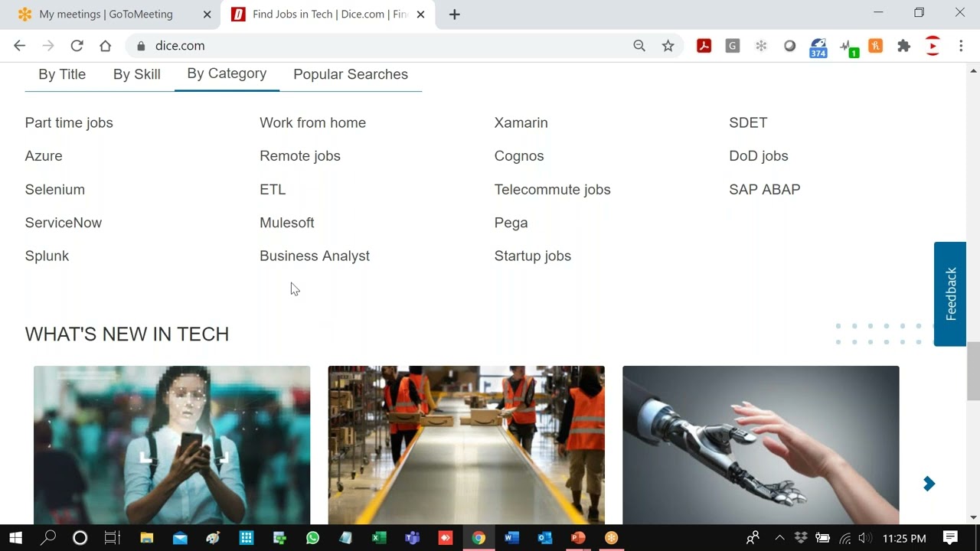
Task: Switch to the By Skill tab
Action: (137, 74)
